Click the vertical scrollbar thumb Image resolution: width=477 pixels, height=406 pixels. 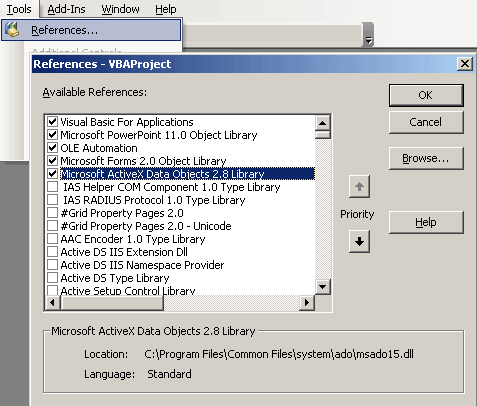(x=322, y=134)
